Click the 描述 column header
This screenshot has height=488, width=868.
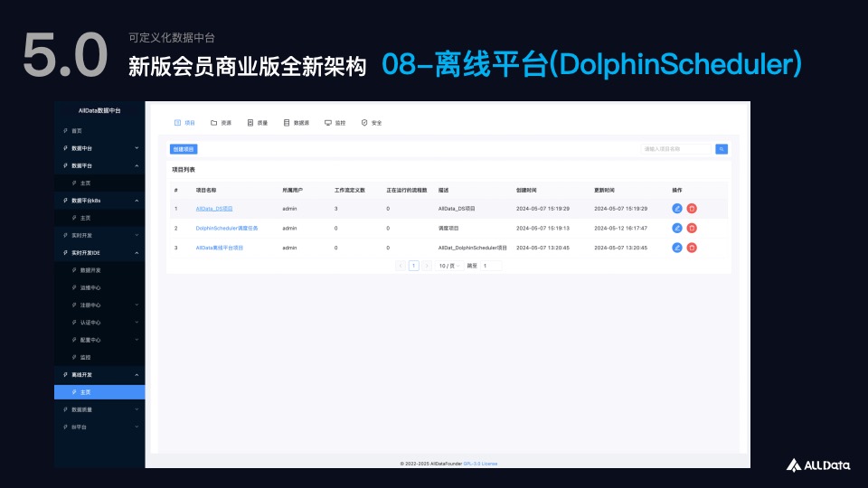[x=443, y=191]
